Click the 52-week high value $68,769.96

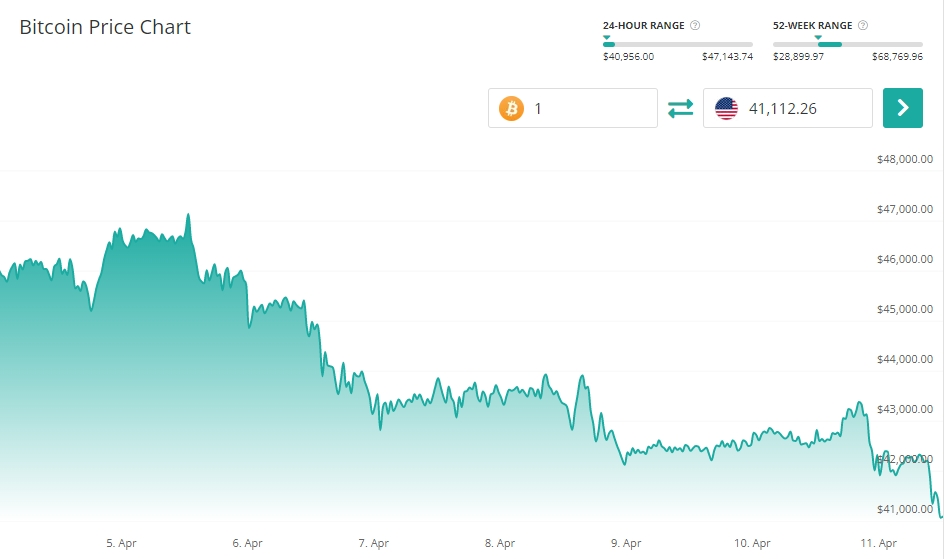(895, 57)
